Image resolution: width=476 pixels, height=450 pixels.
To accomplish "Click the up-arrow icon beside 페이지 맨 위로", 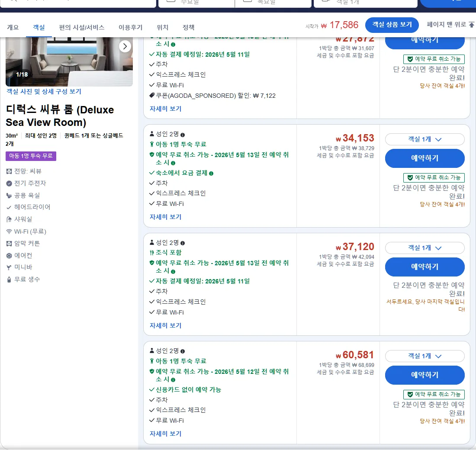I will tap(471, 25).
